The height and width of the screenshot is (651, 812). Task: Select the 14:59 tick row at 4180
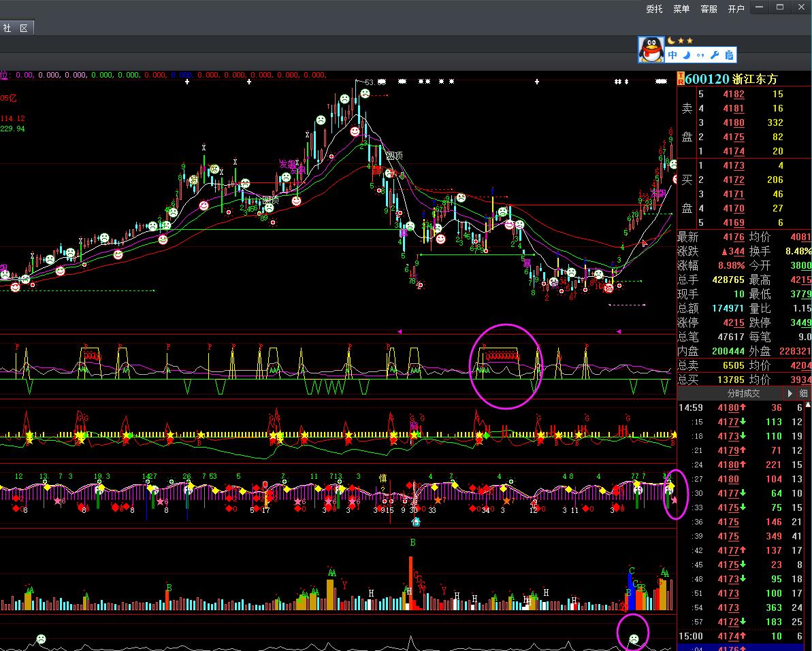[x=742, y=407]
